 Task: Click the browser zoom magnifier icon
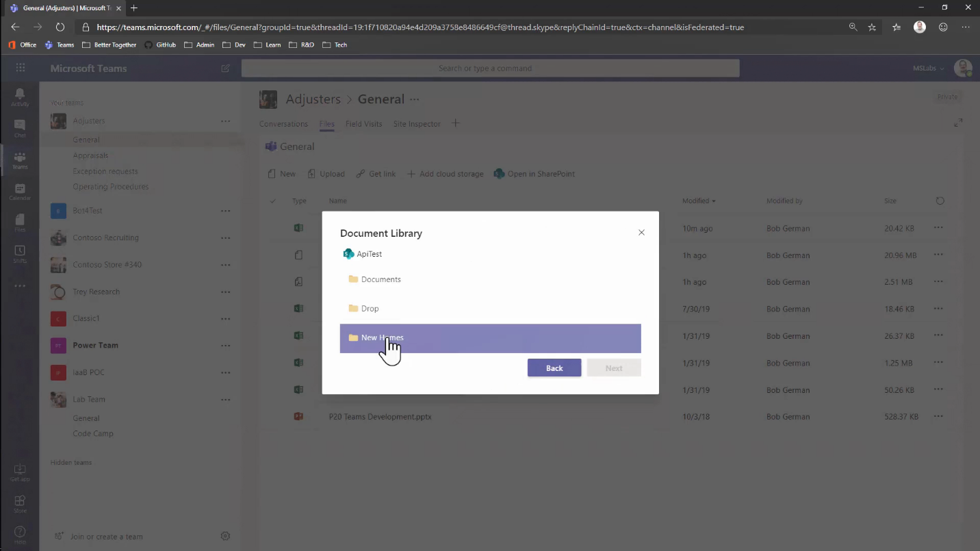[853, 27]
